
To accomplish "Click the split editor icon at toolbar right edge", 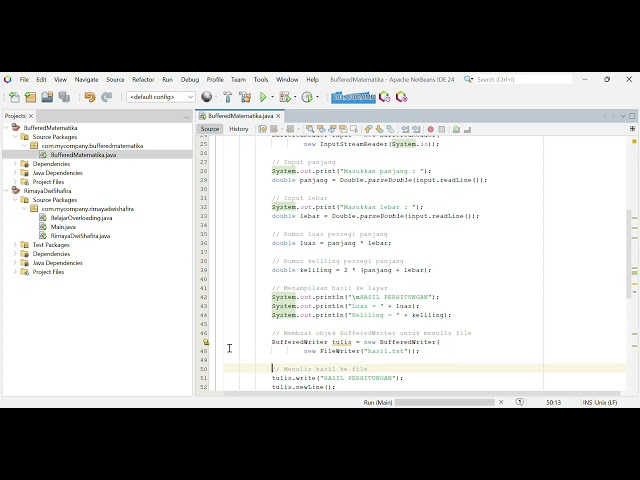I will pyautogui.click(x=633, y=129).
